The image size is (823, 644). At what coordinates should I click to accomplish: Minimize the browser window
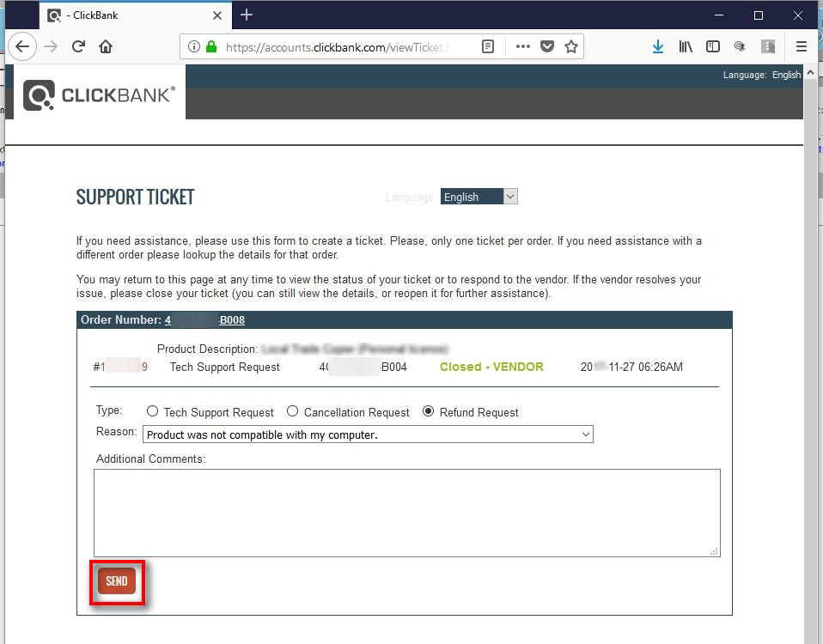[x=719, y=15]
